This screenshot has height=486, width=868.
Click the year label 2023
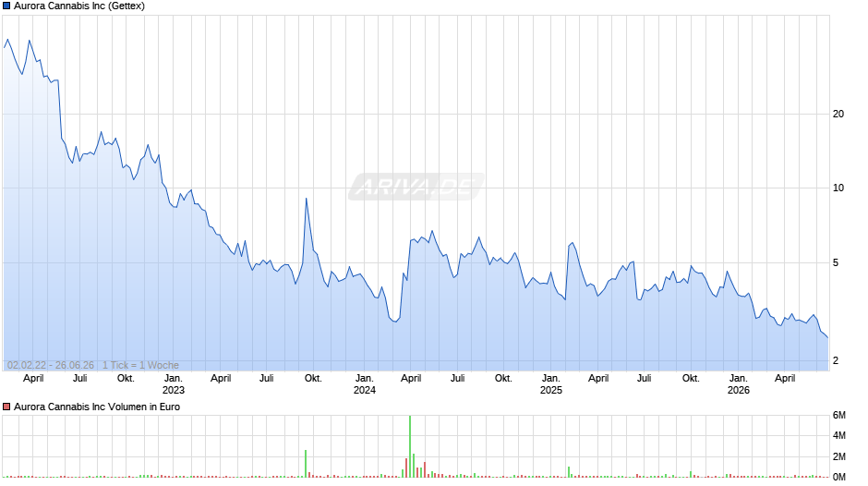[x=174, y=390]
